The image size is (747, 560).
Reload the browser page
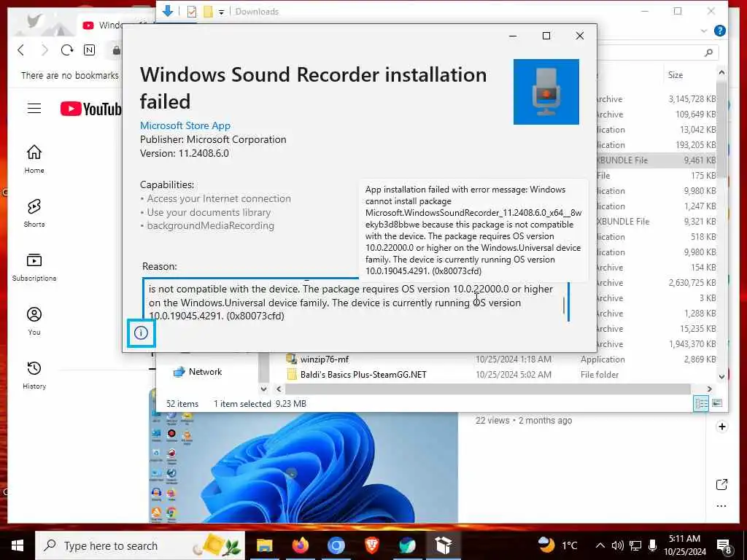(x=66, y=50)
